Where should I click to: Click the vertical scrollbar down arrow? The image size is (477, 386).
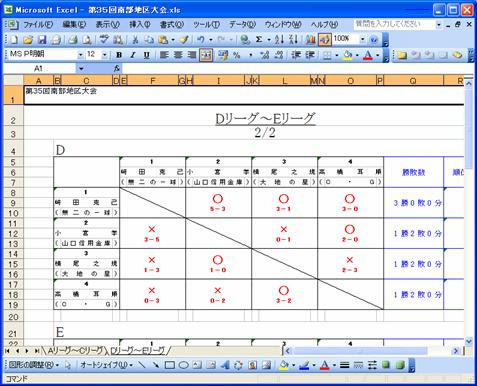[x=469, y=341]
